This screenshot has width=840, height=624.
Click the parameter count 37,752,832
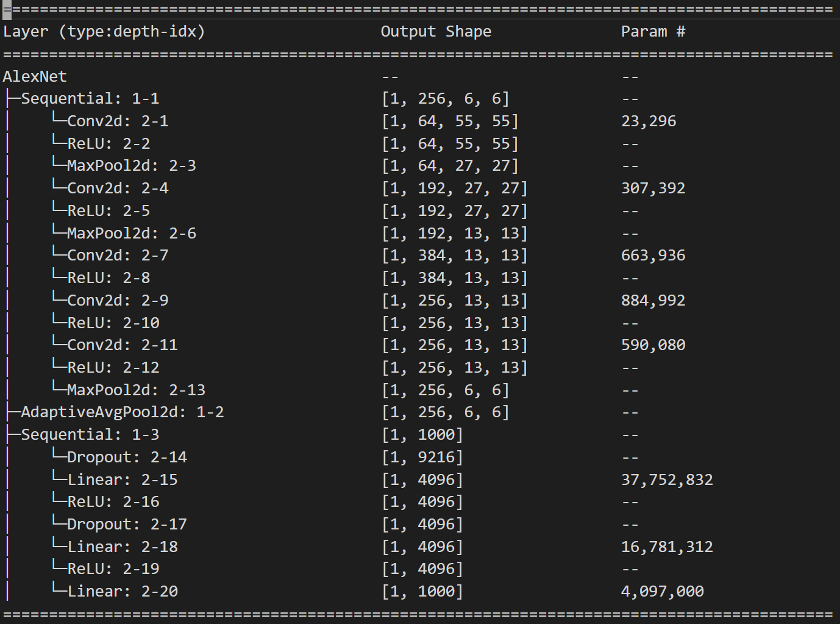[667, 480]
